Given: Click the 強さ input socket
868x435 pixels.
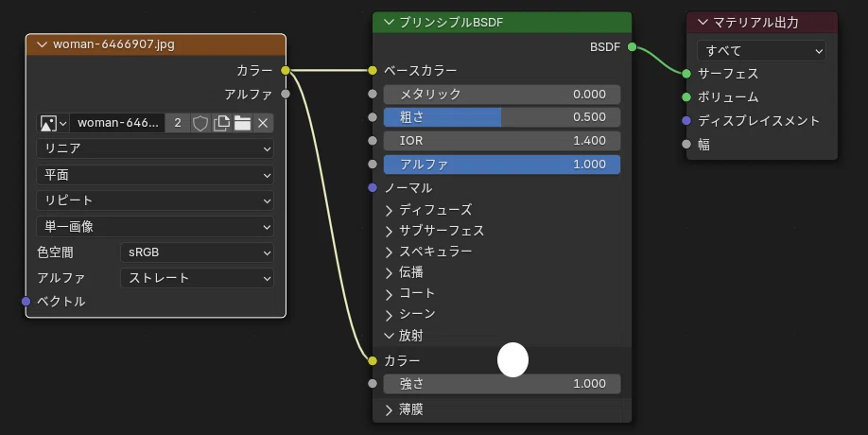Looking at the screenshot, I should (x=373, y=384).
